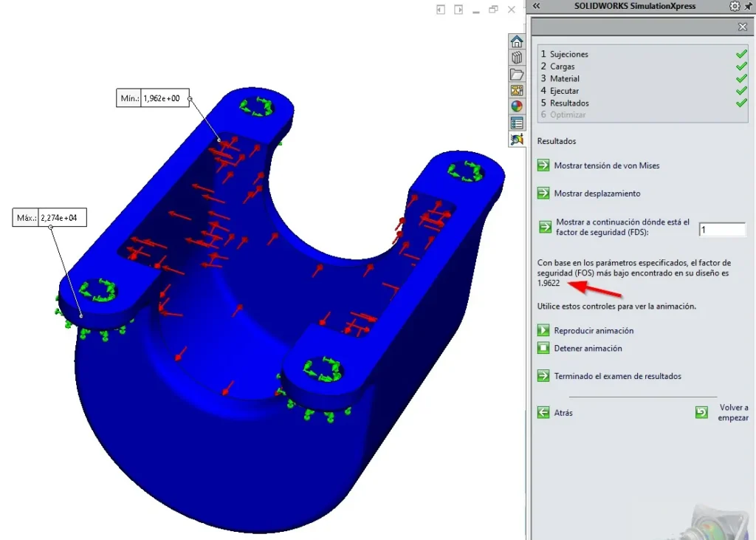Viewport: 756px width, 540px height.
Task: Click Mostrar desplazamiento arrow button
Action: 543,193
